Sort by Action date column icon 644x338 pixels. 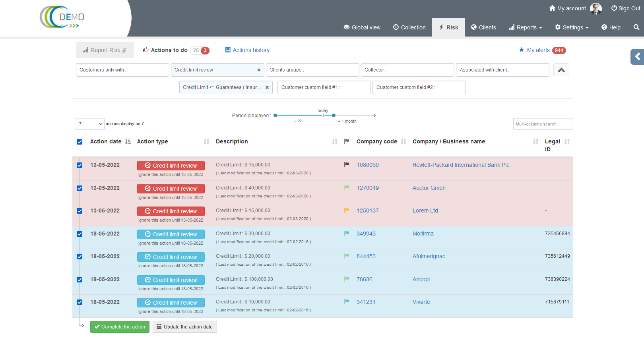(128, 141)
